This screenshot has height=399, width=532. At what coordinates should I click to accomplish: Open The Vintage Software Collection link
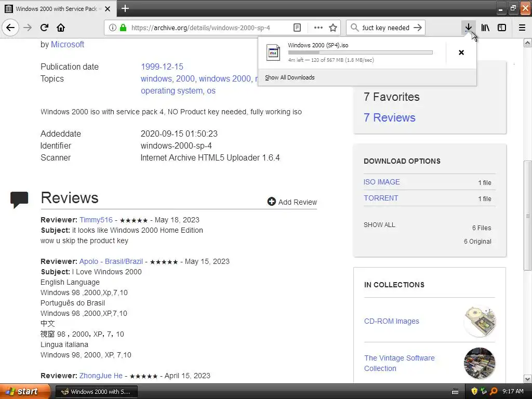click(x=400, y=363)
